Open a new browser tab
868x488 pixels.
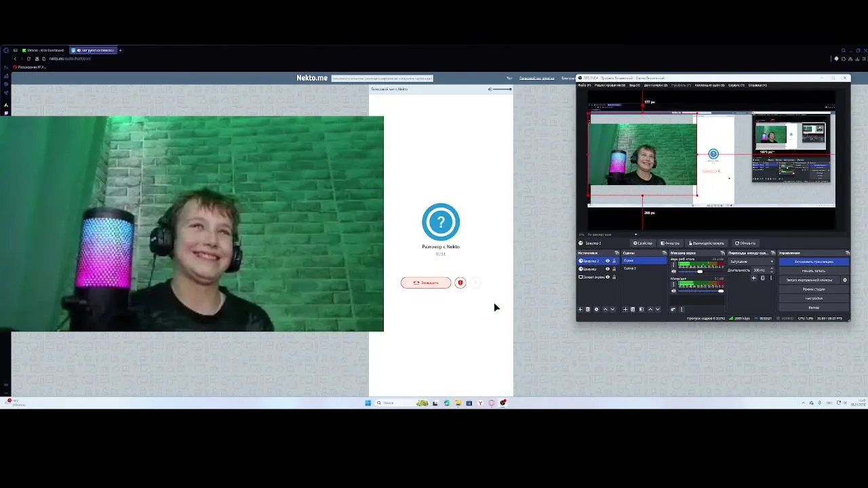click(x=121, y=50)
